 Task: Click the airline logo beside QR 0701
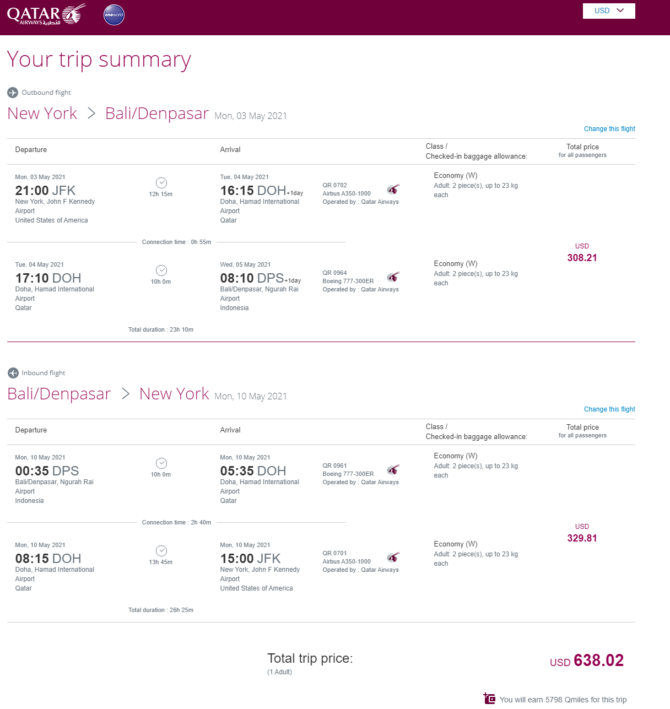click(393, 557)
